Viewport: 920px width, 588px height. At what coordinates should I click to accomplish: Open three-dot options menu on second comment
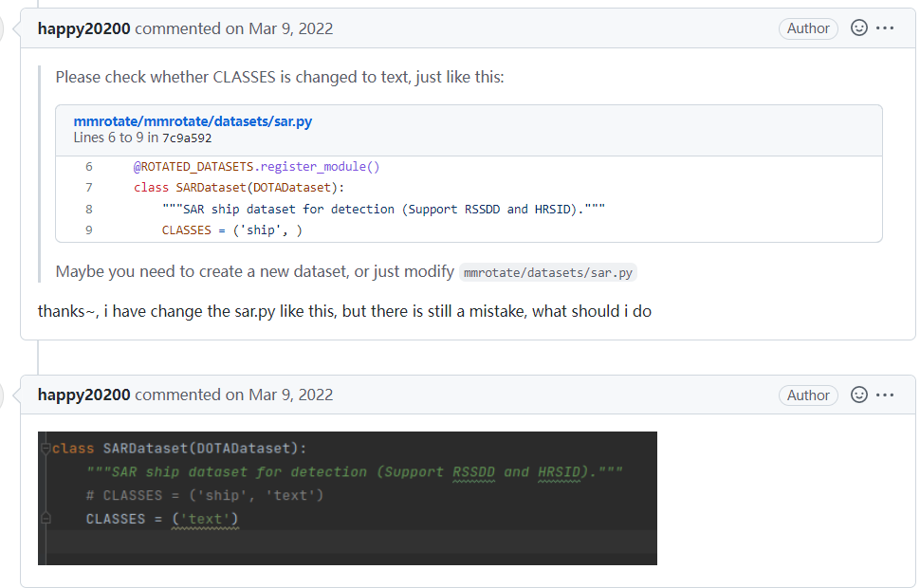(886, 395)
